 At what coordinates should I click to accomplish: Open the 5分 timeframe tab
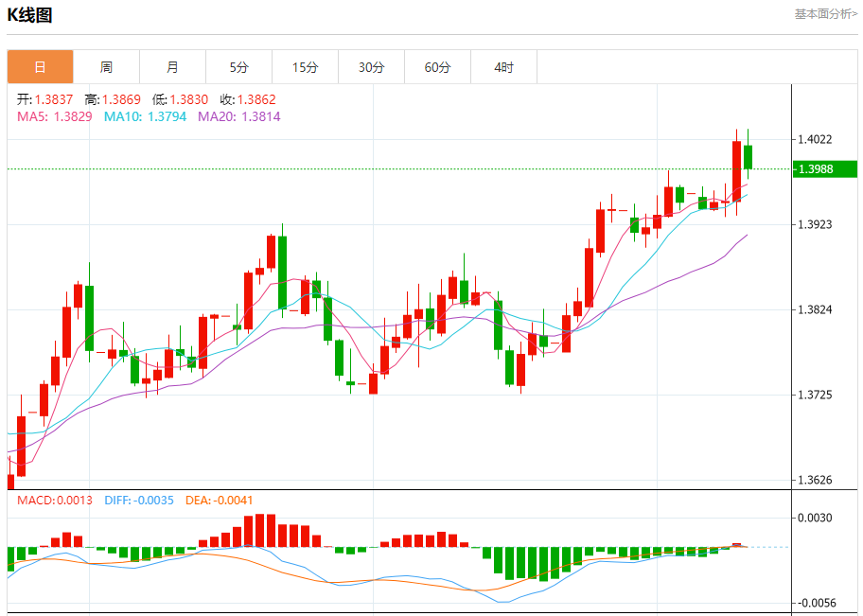tap(238, 67)
